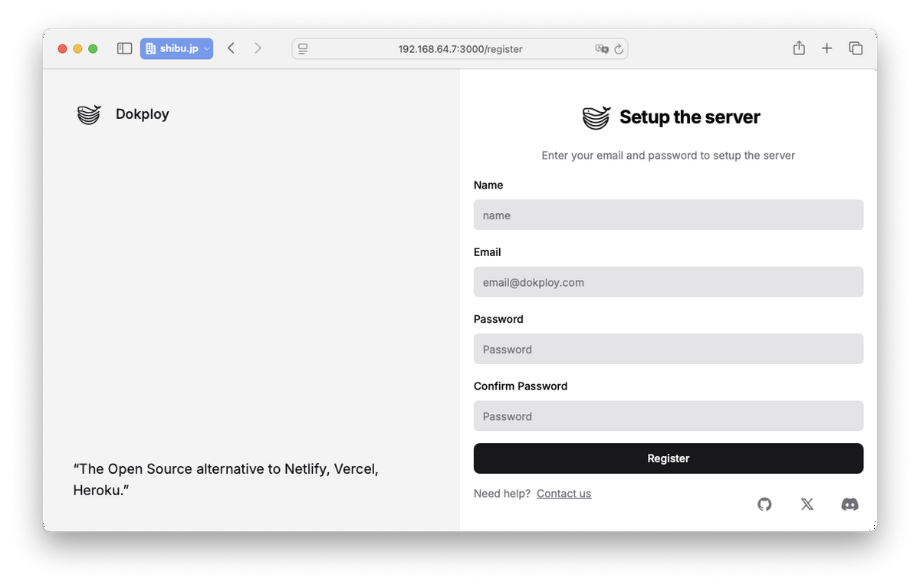Open the Share menu
920x588 pixels.
pos(799,48)
